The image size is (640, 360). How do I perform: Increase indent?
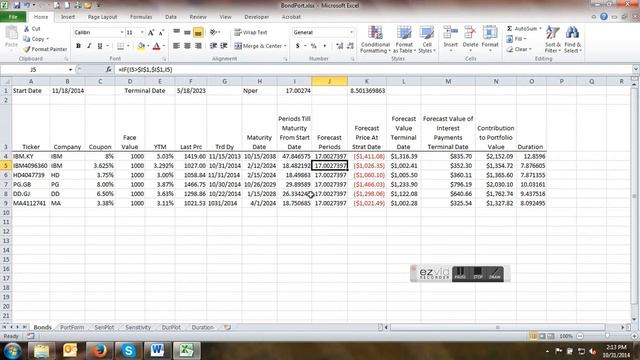[224, 46]
